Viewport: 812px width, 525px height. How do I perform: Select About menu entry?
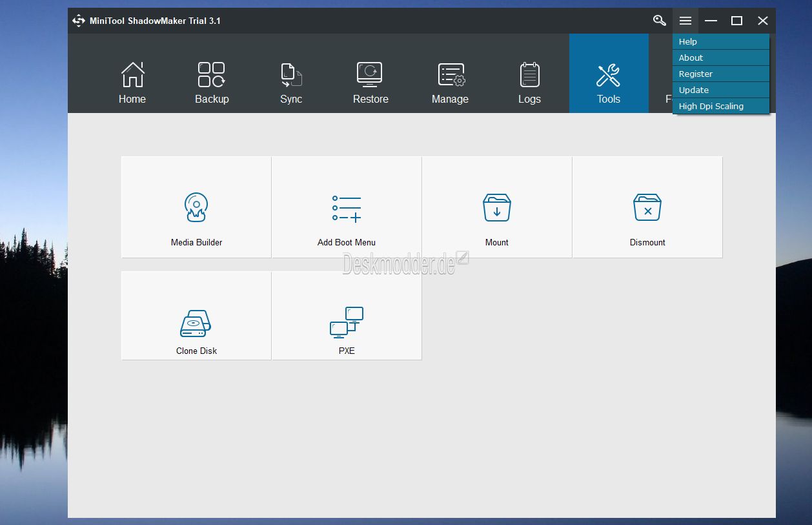[721, 57]
